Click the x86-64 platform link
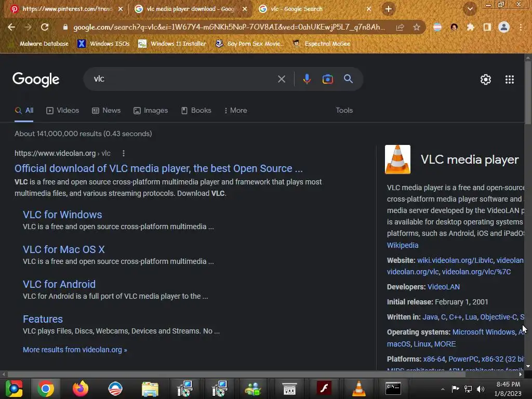The height and width of the screenshot is (399, 532). click(x=434, y=359)
